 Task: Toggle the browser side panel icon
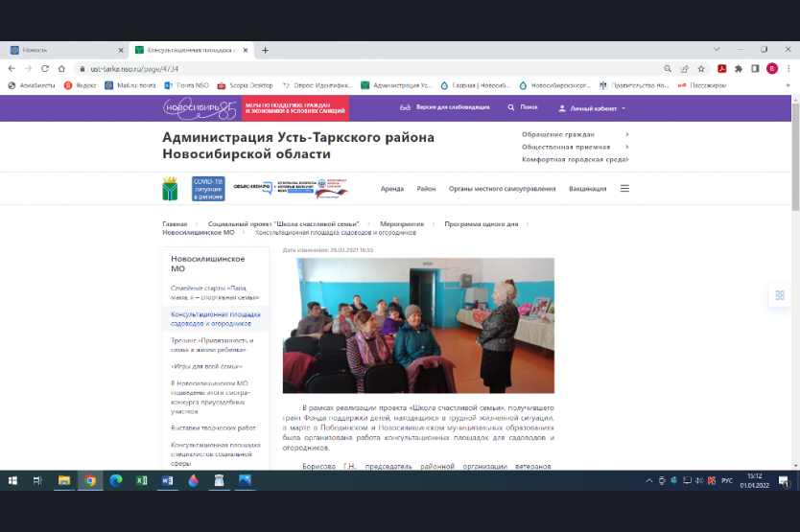pos(755,68)
